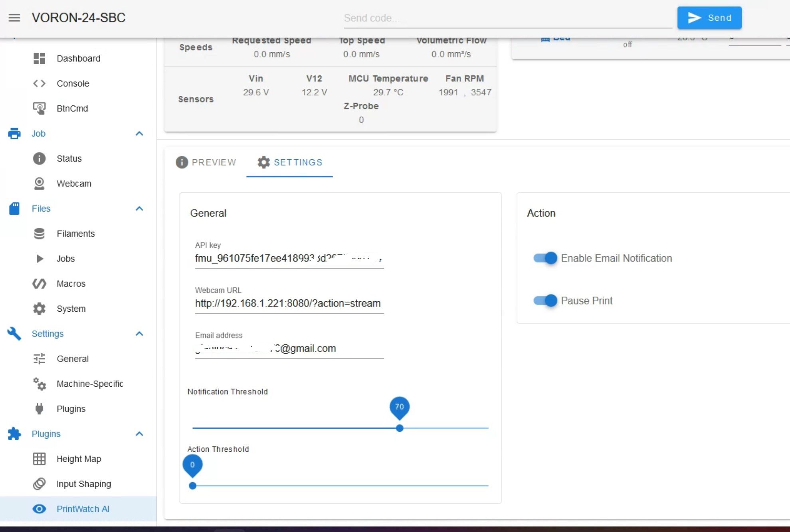
Task: Click the Action Threshold slider handle
Action: click(192, 486)
